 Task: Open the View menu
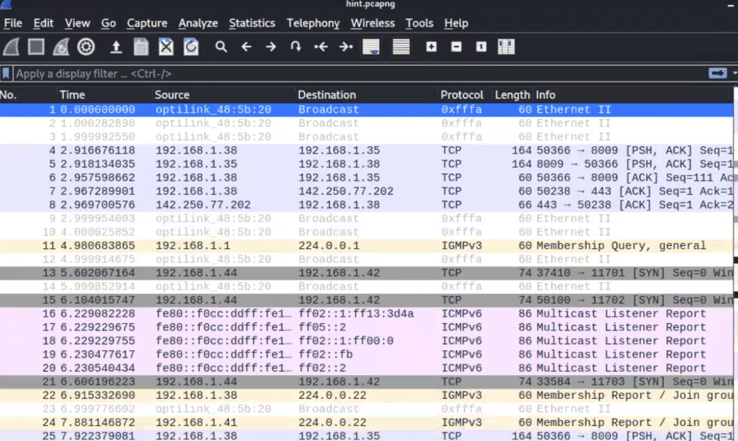77,23
